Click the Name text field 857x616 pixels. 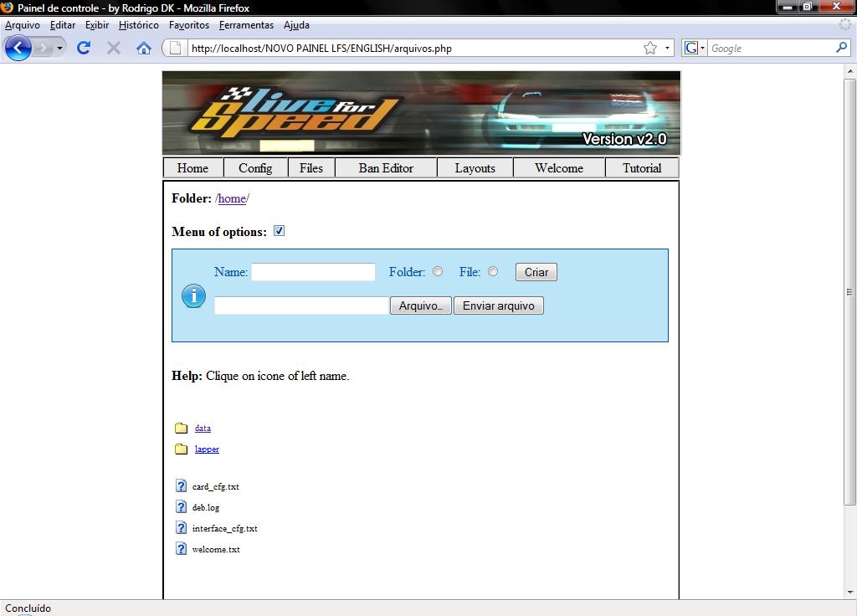pos(313,272)
